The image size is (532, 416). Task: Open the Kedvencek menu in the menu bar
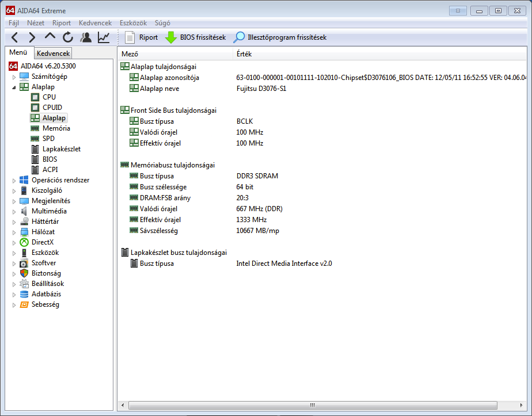pos(96,22)
